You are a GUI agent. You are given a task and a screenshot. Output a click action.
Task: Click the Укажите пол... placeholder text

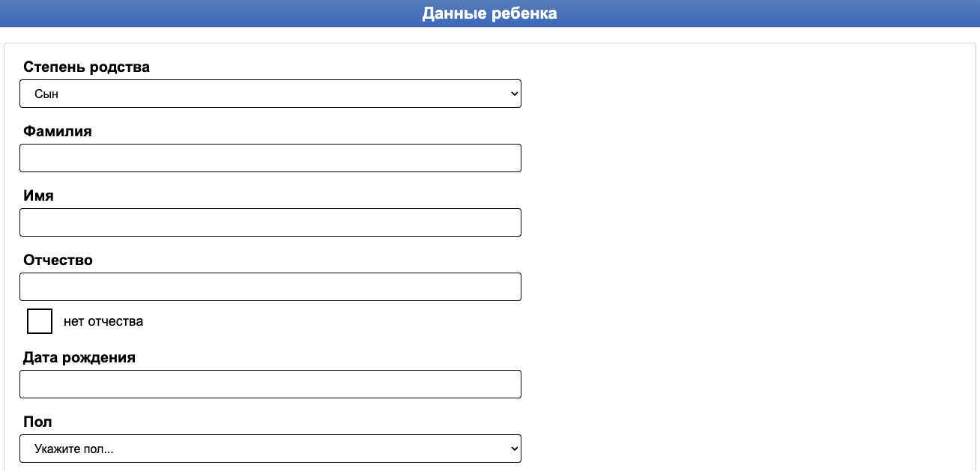tap(79, 449)
